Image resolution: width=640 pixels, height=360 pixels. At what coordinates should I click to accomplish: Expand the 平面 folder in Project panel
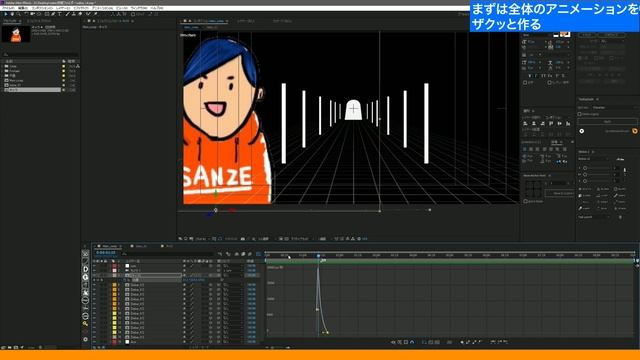[2, 76]
